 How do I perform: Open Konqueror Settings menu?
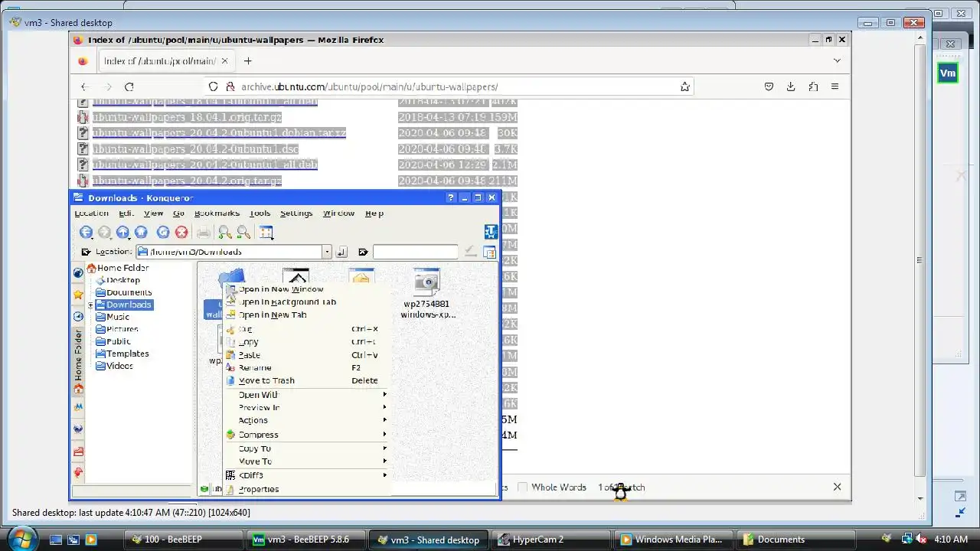tap(296, 214)
